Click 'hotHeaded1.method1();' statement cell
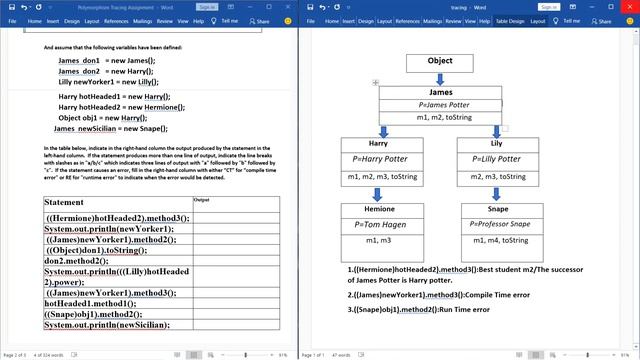Image resolution: width=640 pixels, height=360 pixels. [118, 303]
